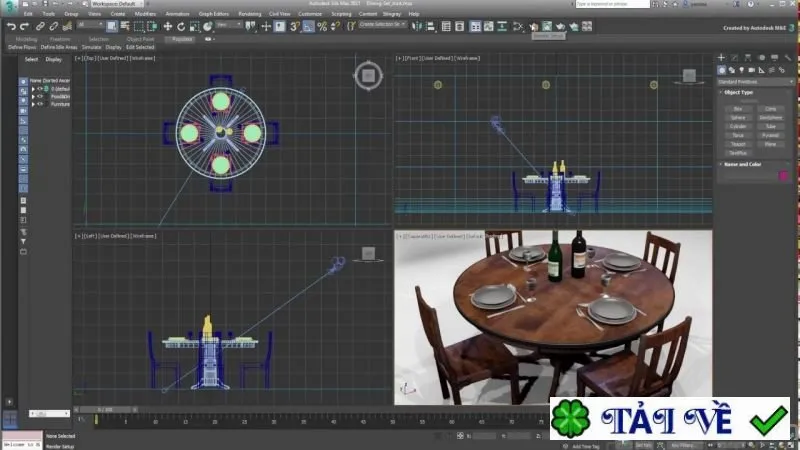The image size is (800, 450).
Task: Open the Lights category in Create panel
Action: (x=741, y=70)
